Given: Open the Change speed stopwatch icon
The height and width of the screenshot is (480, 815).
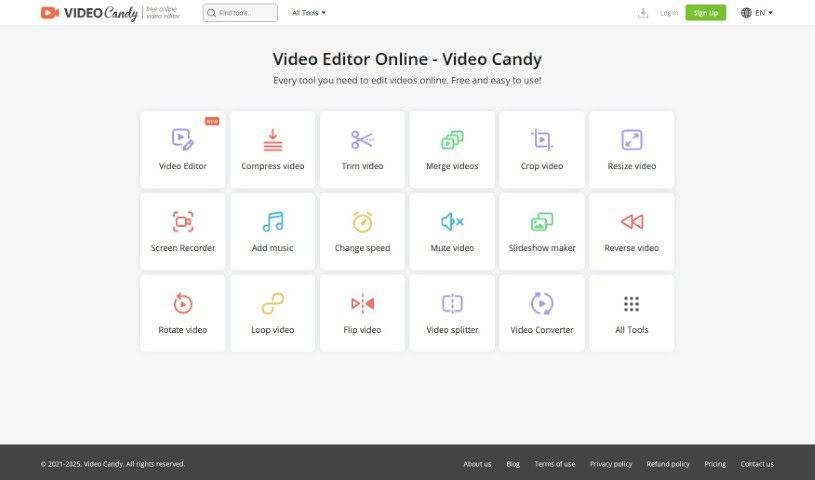Looking at the screenshot, I should point(362,222).
